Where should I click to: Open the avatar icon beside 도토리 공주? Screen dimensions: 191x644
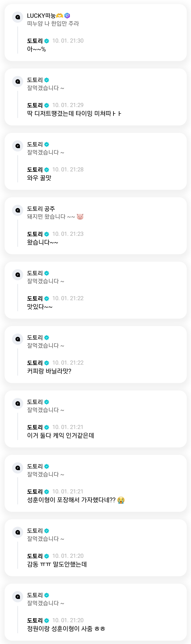click(x=18, y=210)
